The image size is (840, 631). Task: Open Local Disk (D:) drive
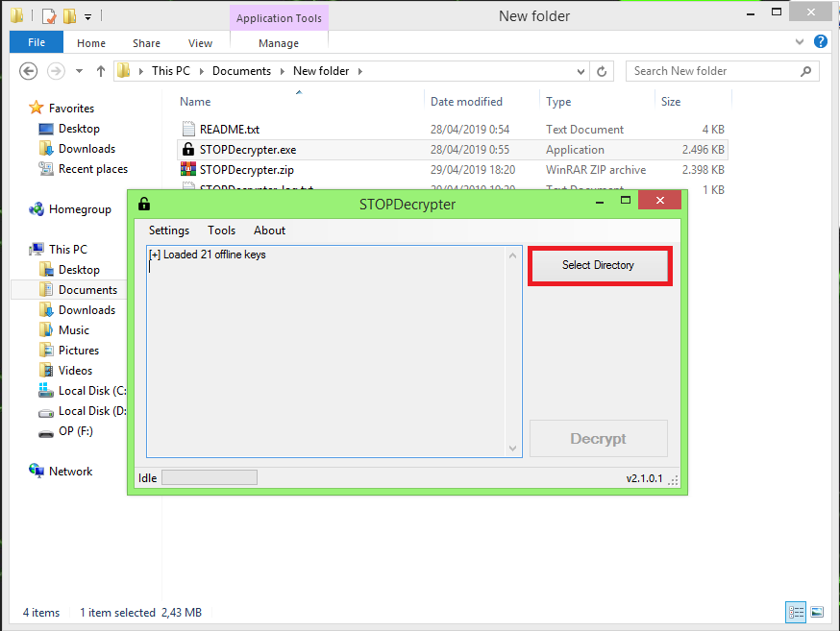pos(92,411)
